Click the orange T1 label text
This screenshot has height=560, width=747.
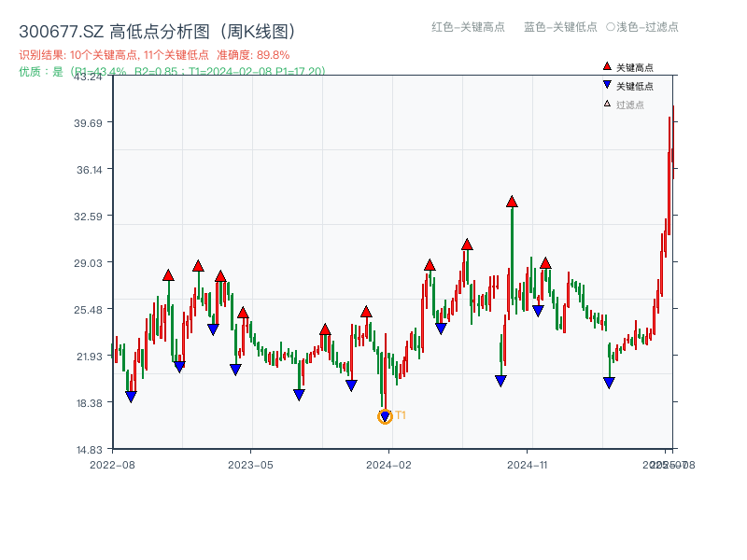point(401,415)
